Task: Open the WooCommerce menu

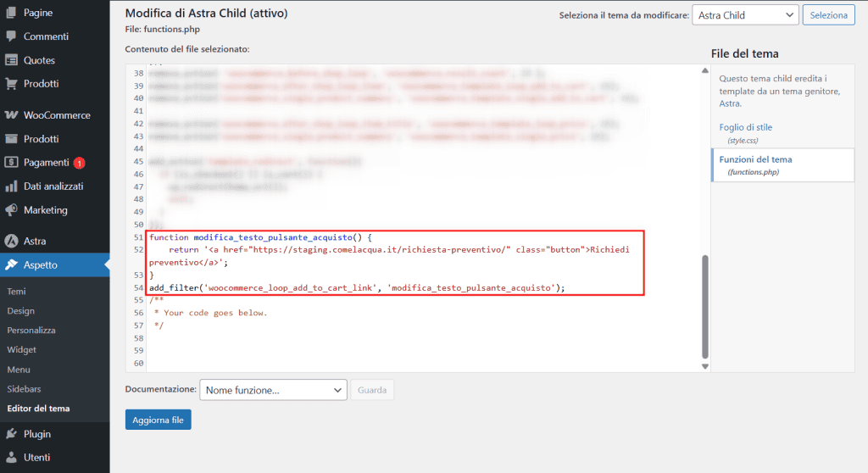Action: coord(55,114)
